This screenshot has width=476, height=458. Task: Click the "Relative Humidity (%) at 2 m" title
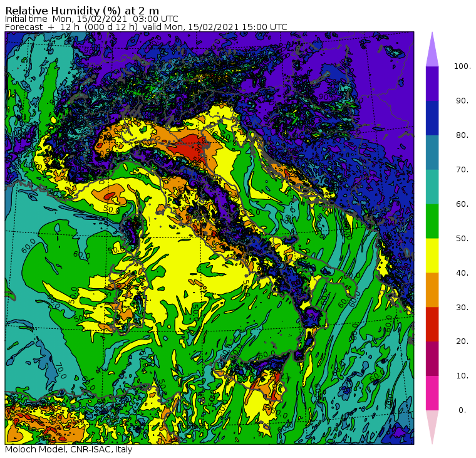(82, 11)
